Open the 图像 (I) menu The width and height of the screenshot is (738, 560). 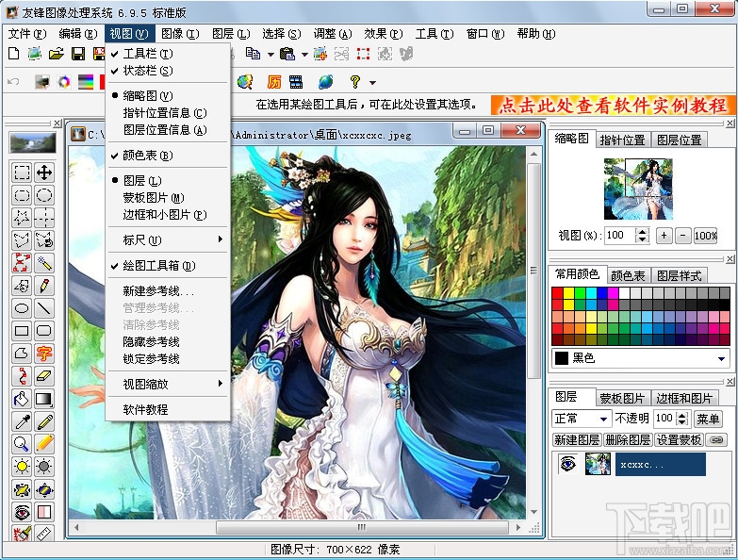(180, 34)
